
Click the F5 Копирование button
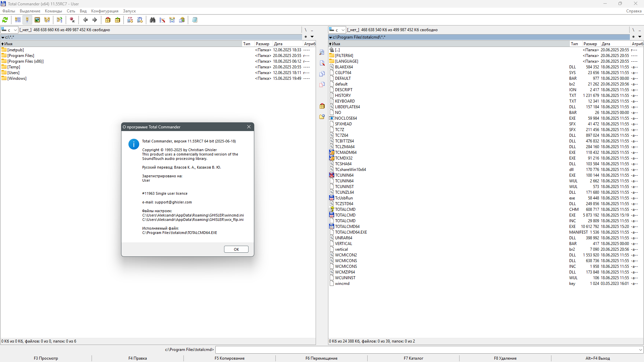(230, 358)
